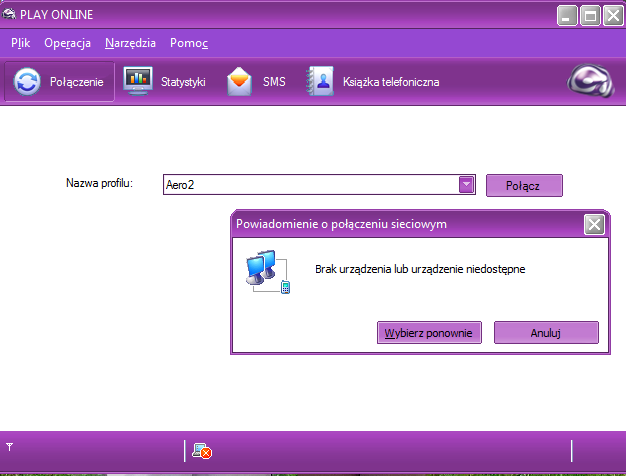Open the SMS envelope section
The image size is (626, 476).
pos(257,82)
